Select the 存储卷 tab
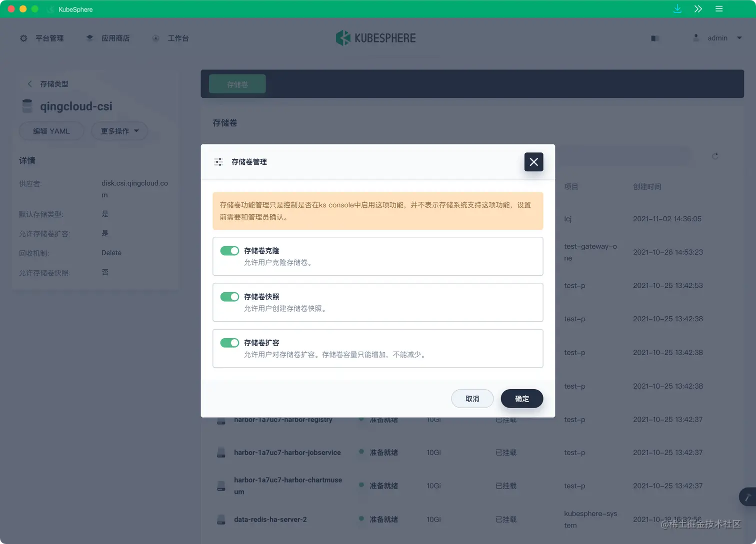The height and width of the screenshot is (544, 756). (237, 84)
